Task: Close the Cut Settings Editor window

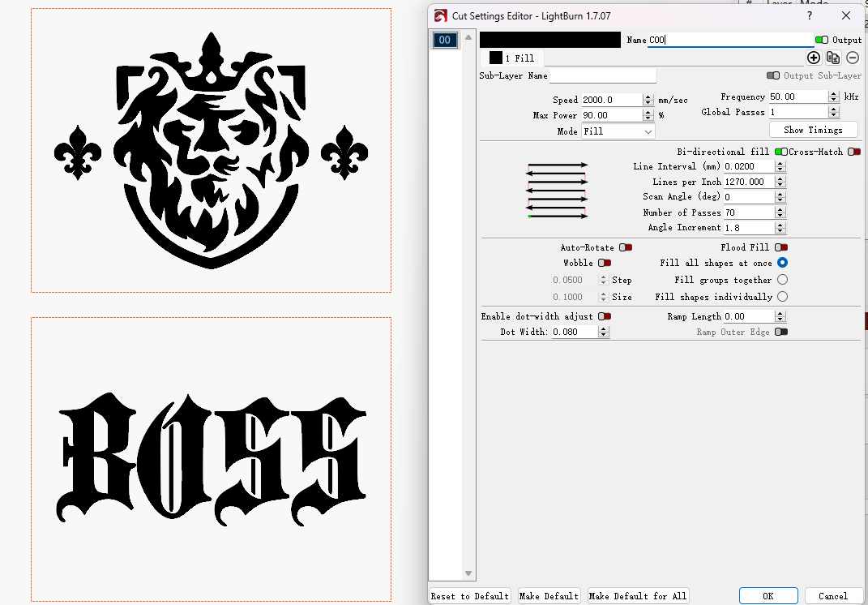Action: [846, 15]
